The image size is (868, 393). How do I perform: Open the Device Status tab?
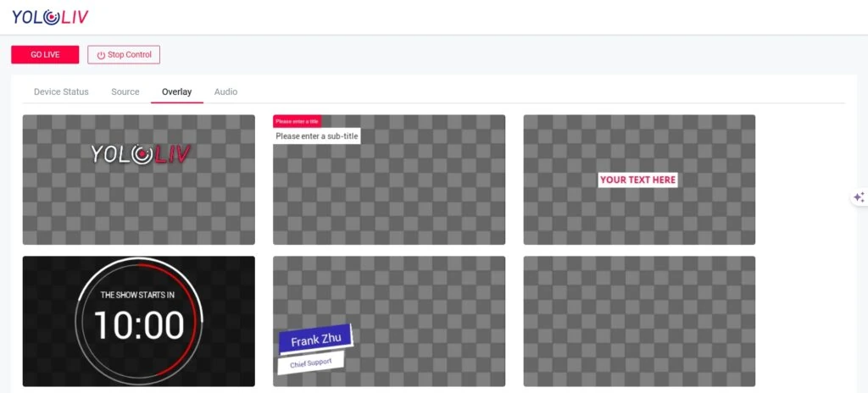tap(61, 91)
